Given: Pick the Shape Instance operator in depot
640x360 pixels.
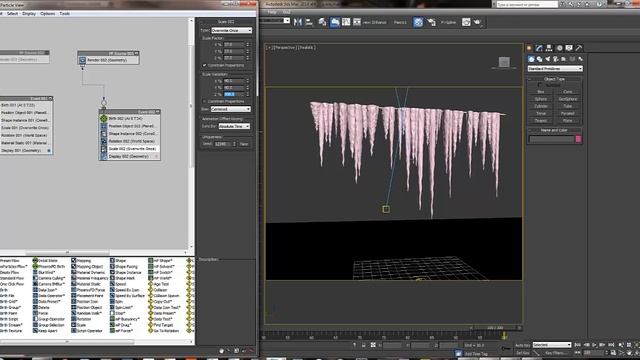Looking at the screenshot, I should point(125,272).
